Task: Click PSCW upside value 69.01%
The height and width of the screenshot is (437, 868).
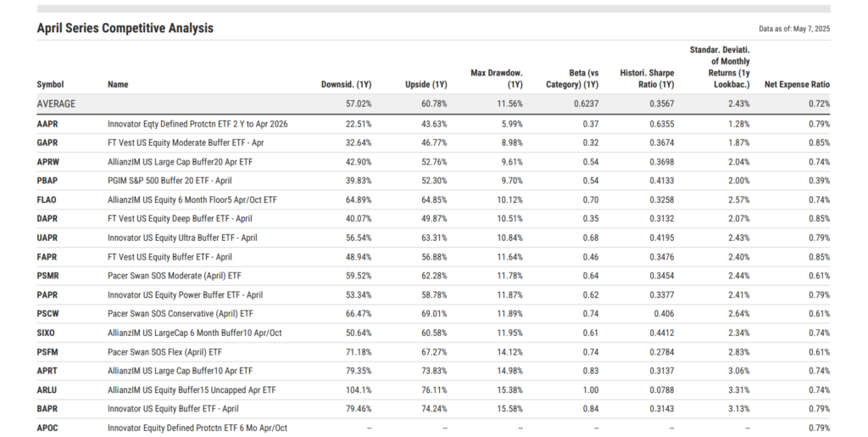Action: (434, 314)
